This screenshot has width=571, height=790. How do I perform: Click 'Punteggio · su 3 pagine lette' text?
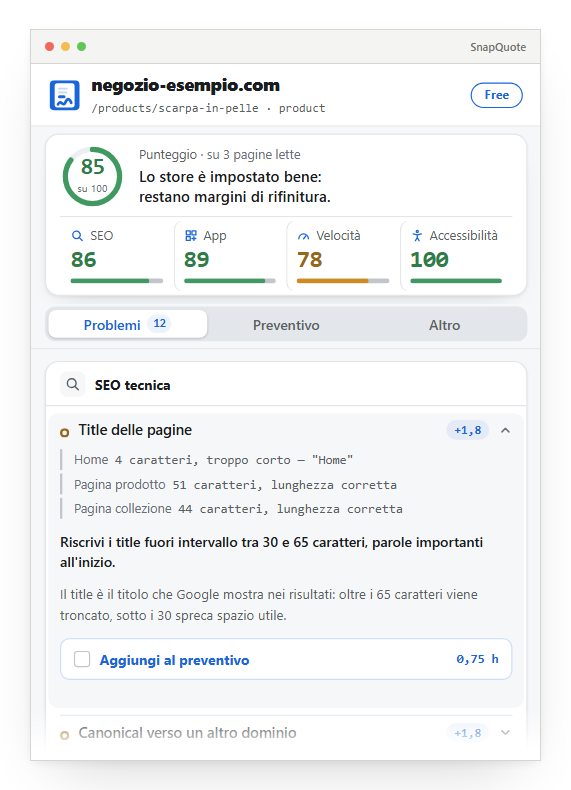220,155
